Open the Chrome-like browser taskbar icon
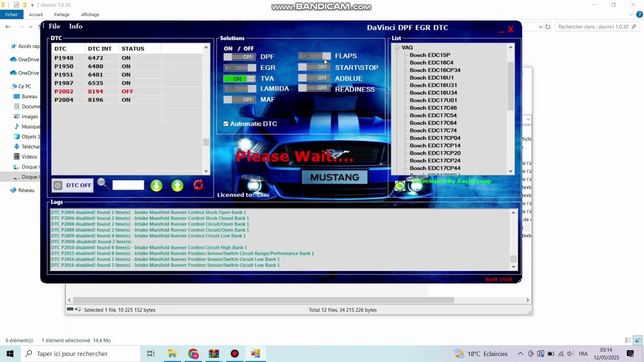Viewport: 644px width, 362px height. 193,353
